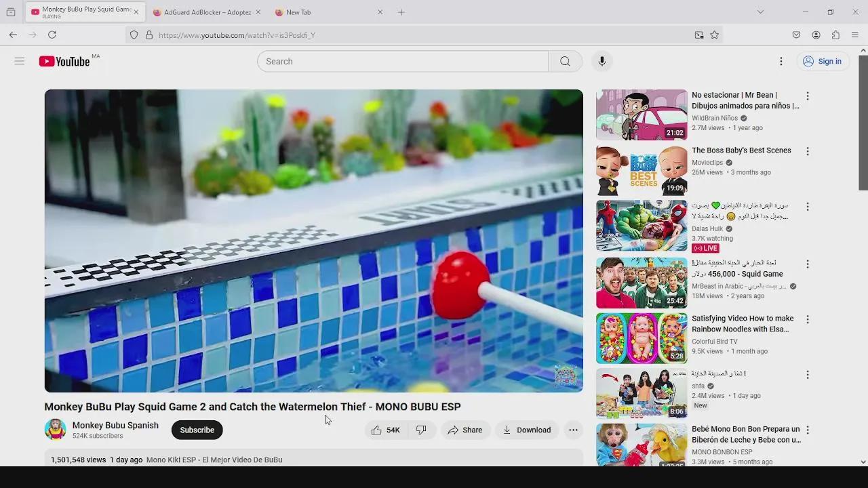Screen dimensions: 868x488
Task: Open Firefox View recent browsing icon
Action: click(11, 12)
